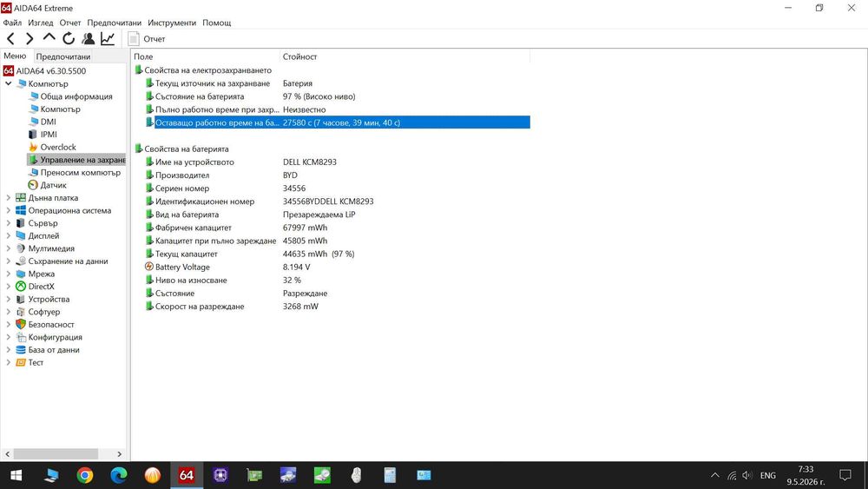Image resolution: width=868 pixels, height=489 pixels.
Task: Select the DMI tree item
Action: coord(48,122)
